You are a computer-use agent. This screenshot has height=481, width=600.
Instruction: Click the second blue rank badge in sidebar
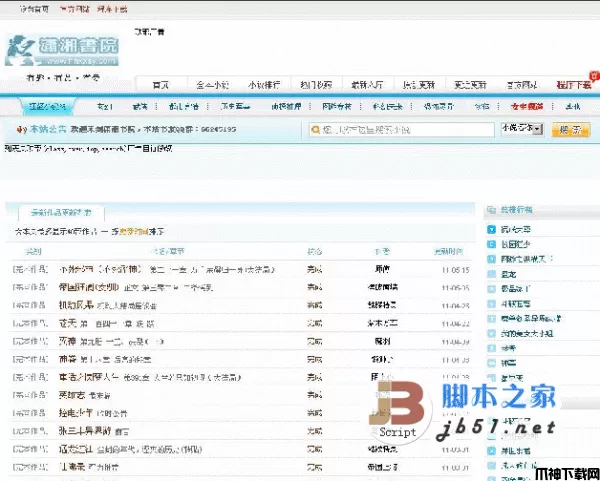[x=491, y=243]
